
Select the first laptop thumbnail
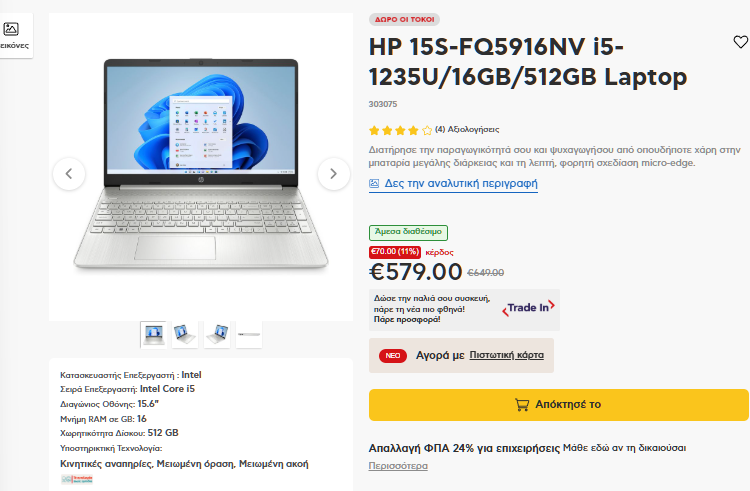[153, 335]
